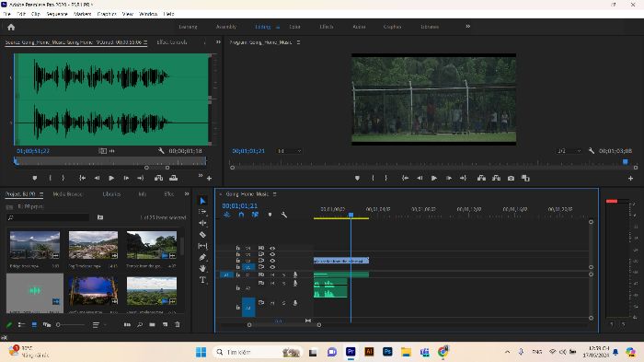This screenshot has height=362, width=644.
Task: Click Export Frame camera in Program monitor
Action: coord(511,178)
